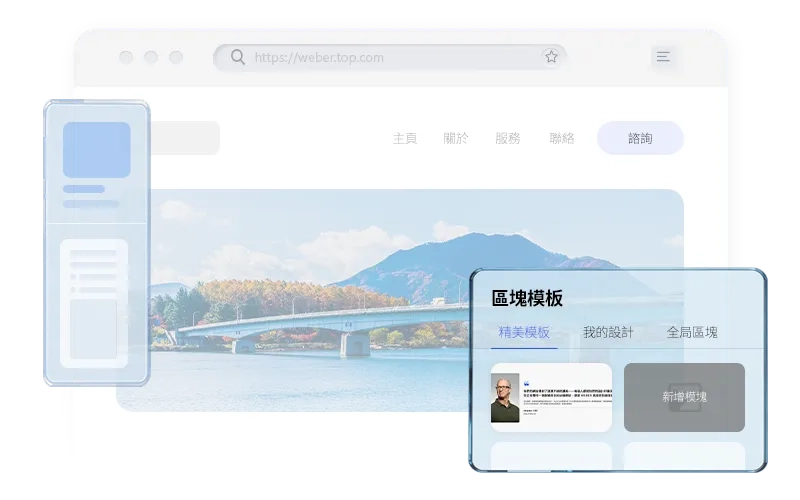Open the 聯絡 navigation menu item

562,138
